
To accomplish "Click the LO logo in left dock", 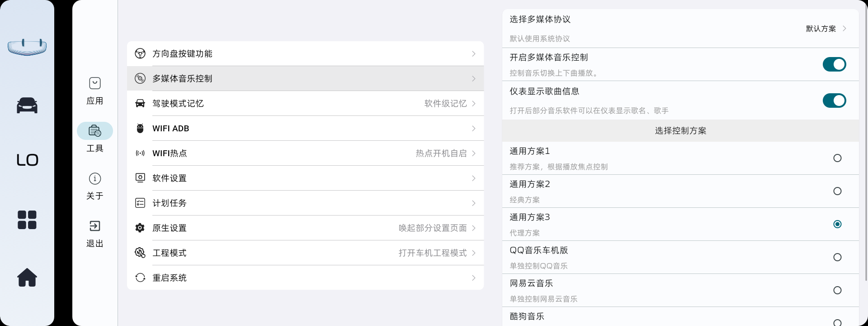I will click(27, 160).
